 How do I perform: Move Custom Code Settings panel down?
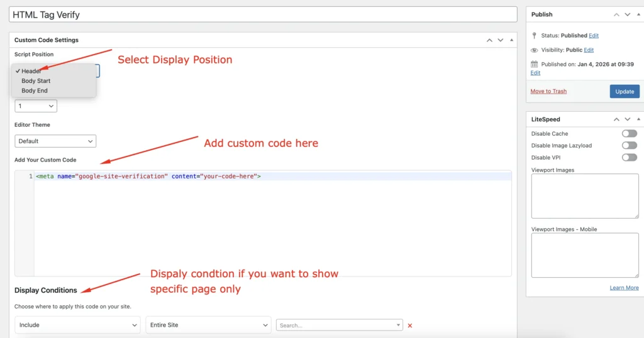tap(501, 40)
